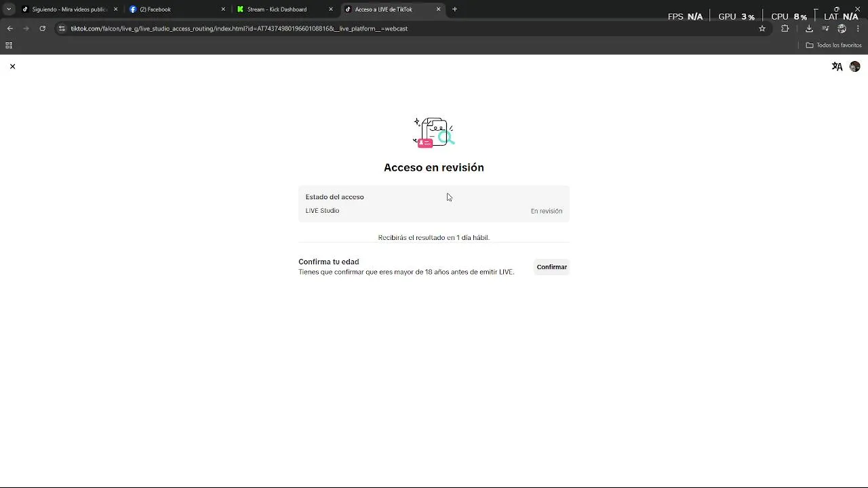This screenshot has width=868, height=488.
Task: Close the Kick Dashboard tab
Action: click(x=331, y=9)
